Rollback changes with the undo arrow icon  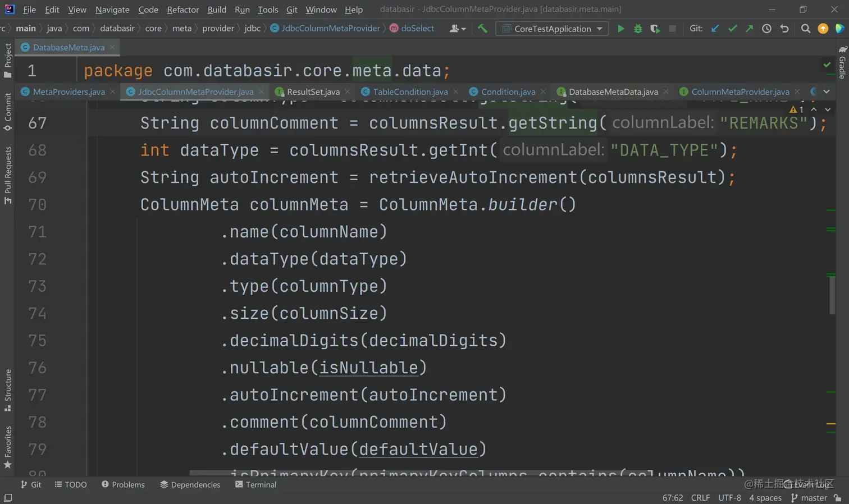784,29
